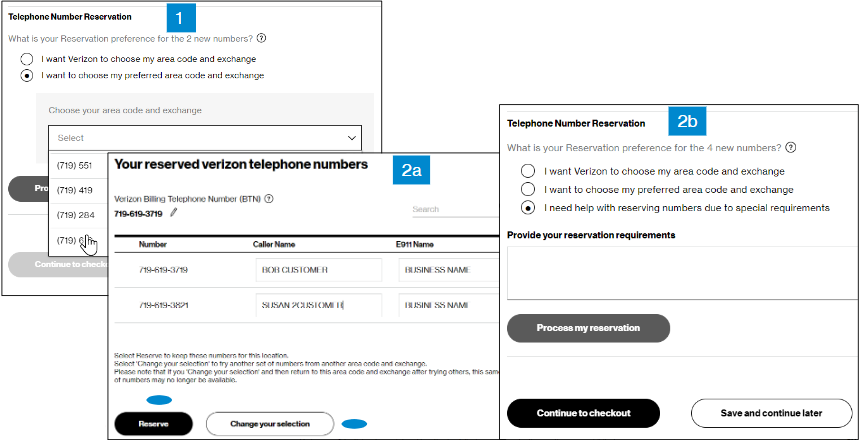Image resolution: width=859 pixels, height=440 pixels.
Task: Click the reservation requirements text box
Action: [x=679, y=272]
